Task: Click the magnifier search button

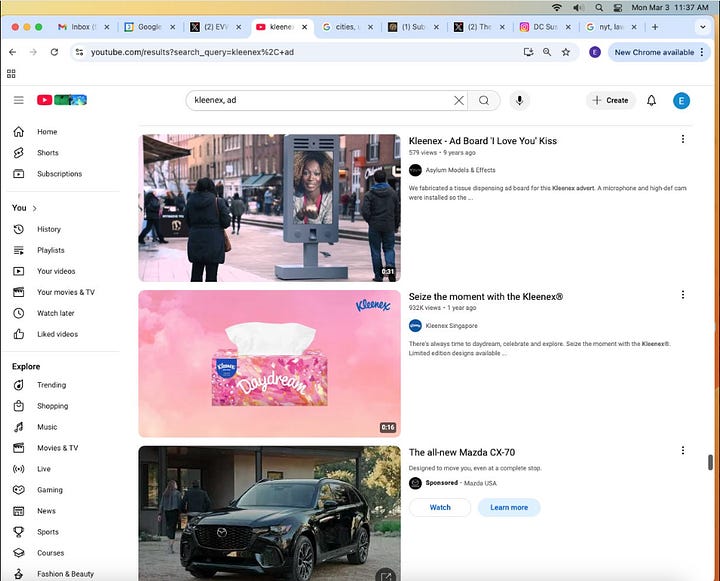Action: [484, 101]
